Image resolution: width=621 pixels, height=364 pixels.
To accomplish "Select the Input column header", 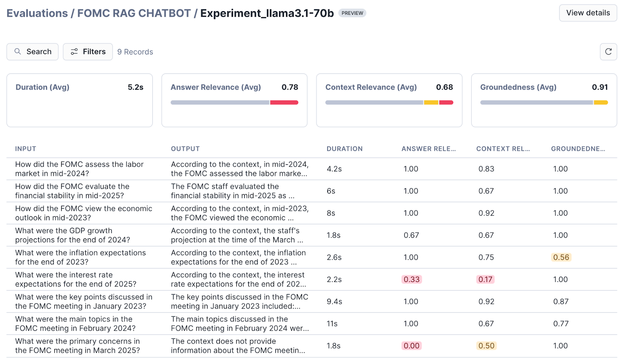I will tap(26, 149).
